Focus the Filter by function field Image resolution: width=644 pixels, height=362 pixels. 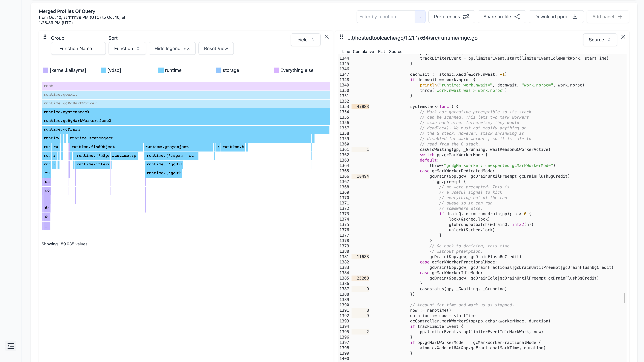(385, 17)
